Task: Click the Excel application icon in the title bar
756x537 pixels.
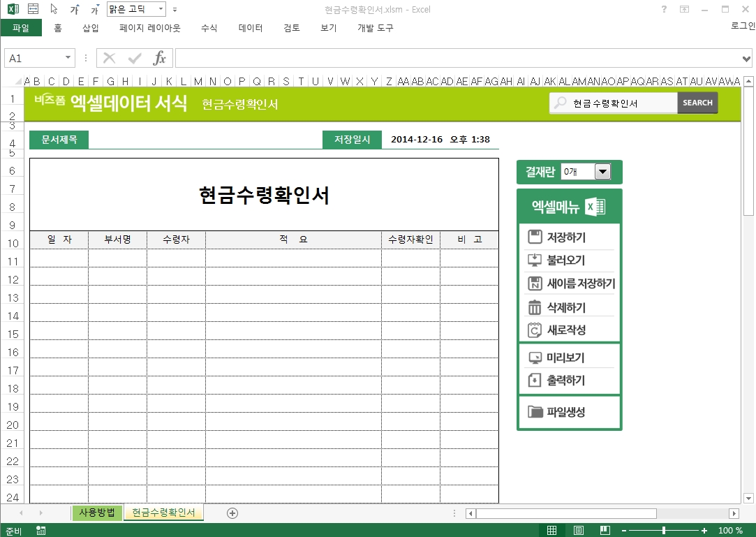Action: (13, 8)
